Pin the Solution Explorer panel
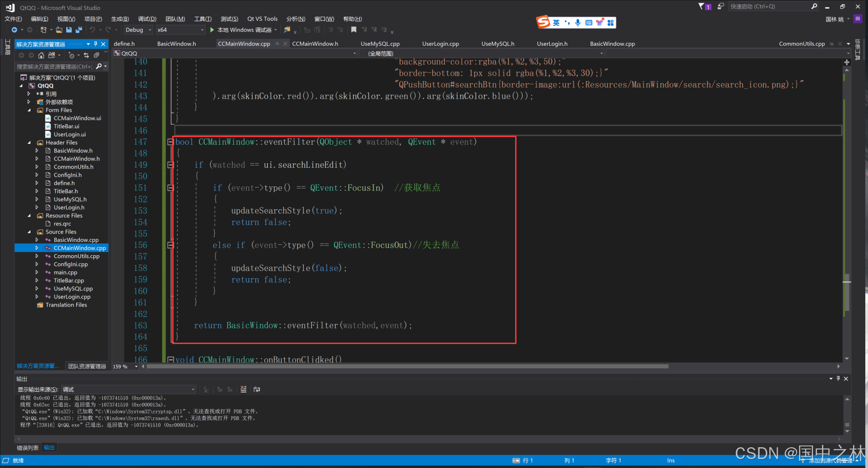The width and height of the screenshot is (868, 468). [96, 44]
